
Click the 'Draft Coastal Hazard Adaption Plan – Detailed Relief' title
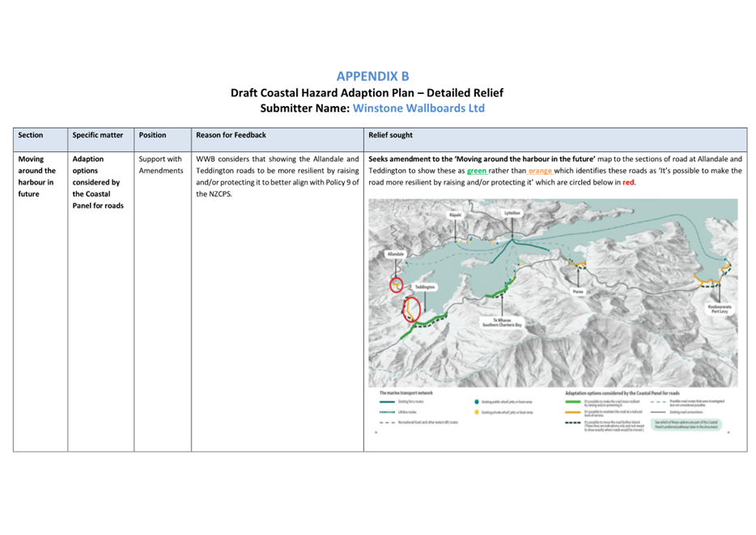(x=367, y=92)
